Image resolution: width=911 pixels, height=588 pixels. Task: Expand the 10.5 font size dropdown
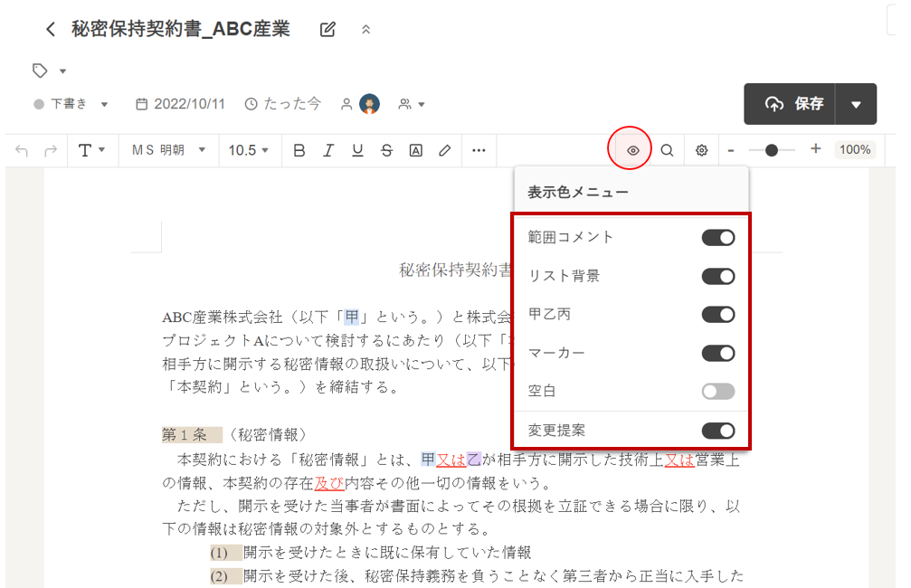click(x=249, y=150)
